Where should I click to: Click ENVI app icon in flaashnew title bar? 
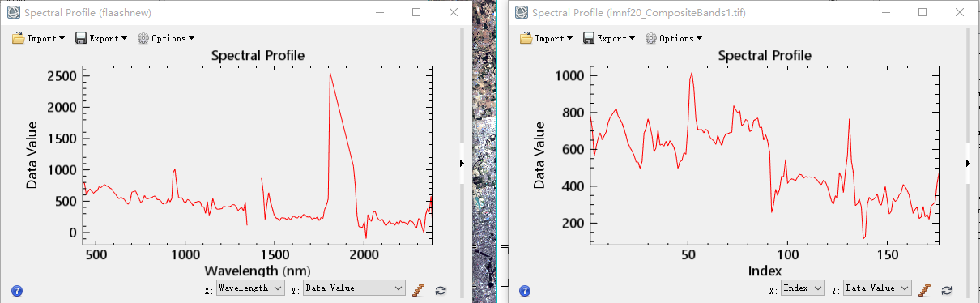(13, 13)
